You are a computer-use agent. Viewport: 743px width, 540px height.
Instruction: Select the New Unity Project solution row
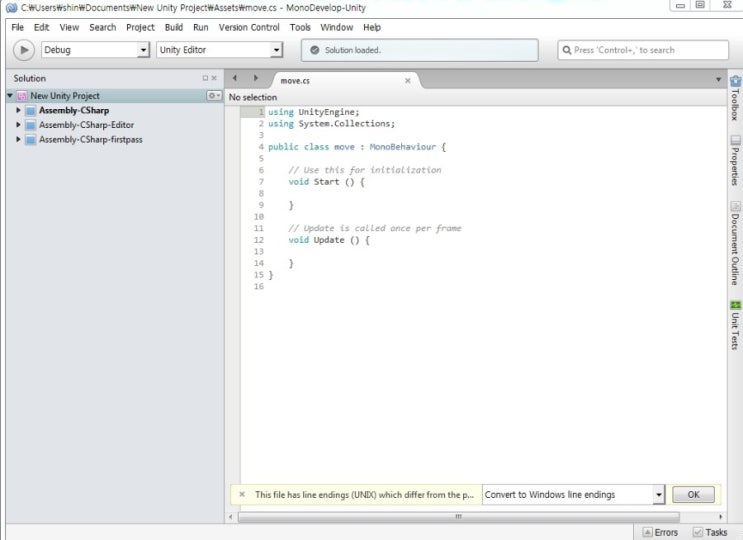click(x=115, y=96)
